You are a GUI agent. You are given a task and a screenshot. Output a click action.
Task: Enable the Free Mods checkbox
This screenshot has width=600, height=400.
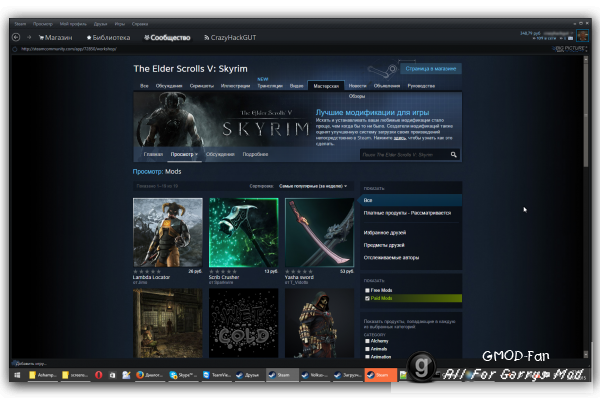click(367, 290)
